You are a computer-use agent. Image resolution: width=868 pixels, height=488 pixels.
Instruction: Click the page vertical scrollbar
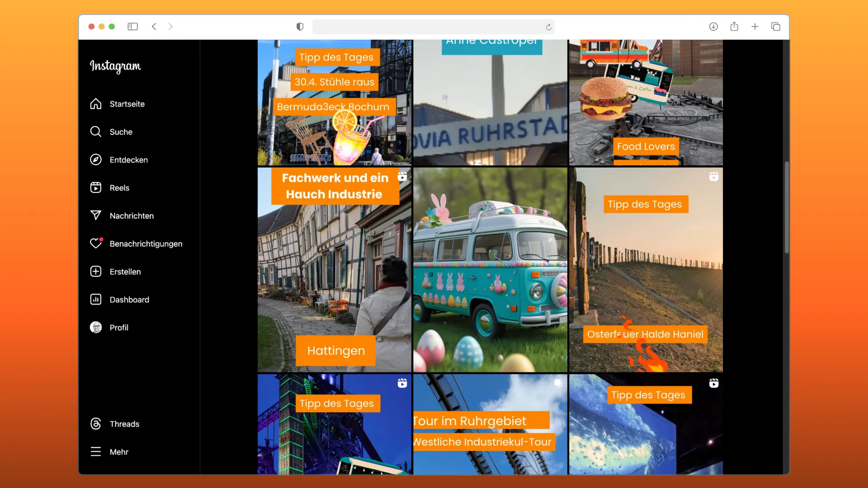pos(787,208)
